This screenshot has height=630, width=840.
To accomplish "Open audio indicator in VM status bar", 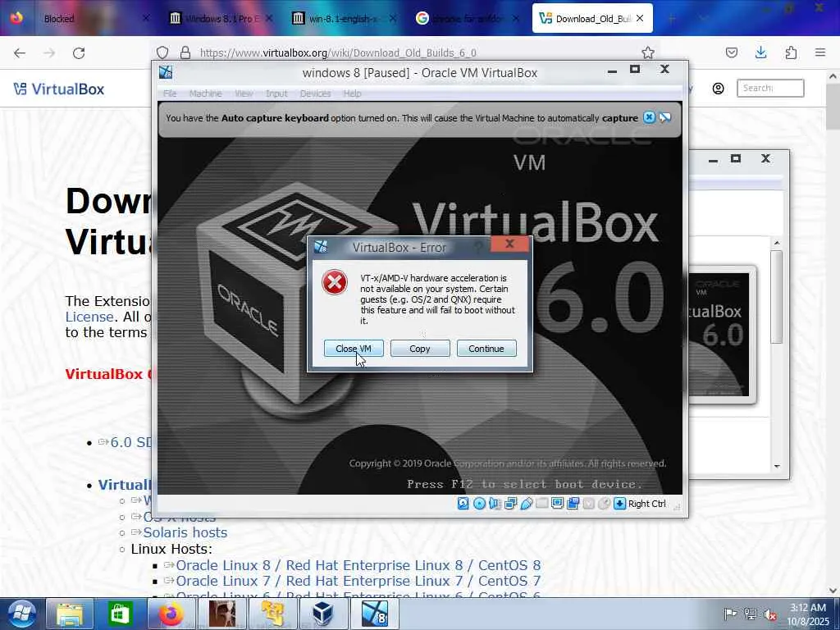I will point(495,504).
